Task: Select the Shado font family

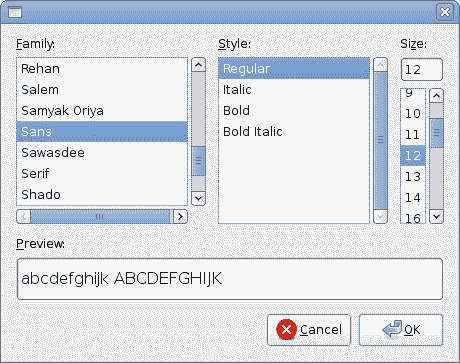Action: (102, 195)
